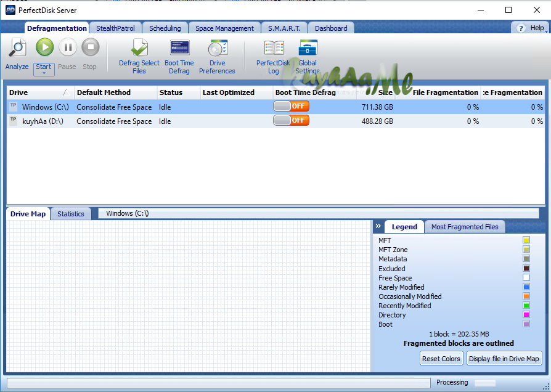
Task: Select the Legend tab
Action: coord(404,227)
